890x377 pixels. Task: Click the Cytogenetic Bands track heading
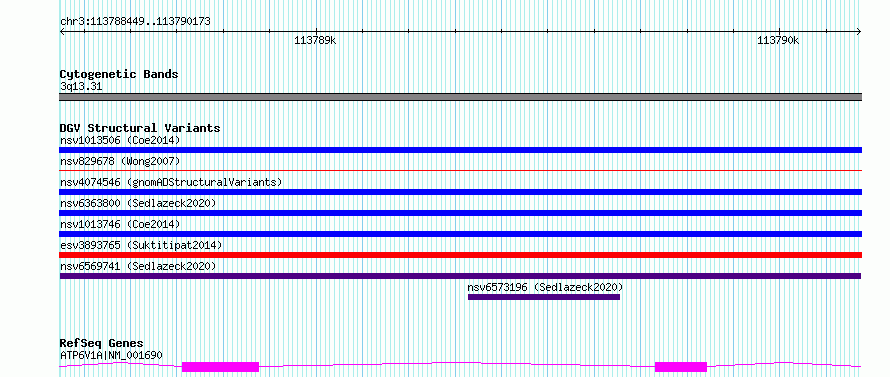click(x=119, y=74)
